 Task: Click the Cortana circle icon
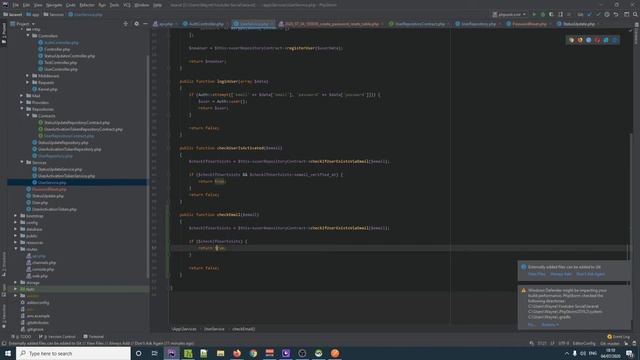(x=138, y=353)
